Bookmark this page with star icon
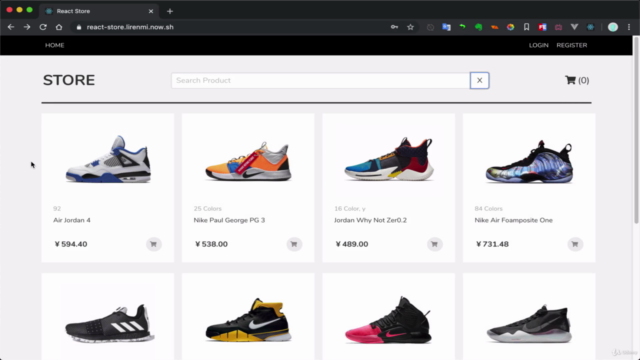This screenshot has height=360, width=640. 410,27
